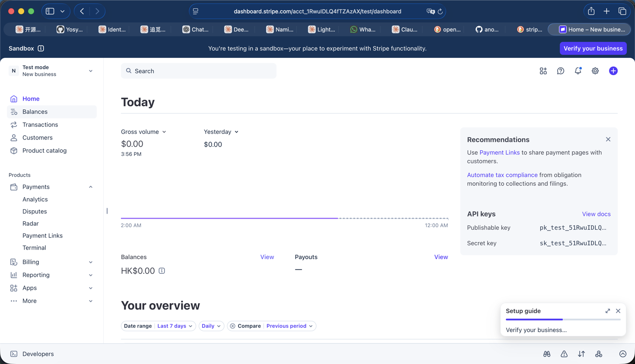The image size is (635, 364).
Task: Click the Verify your business button
Action: [x=593, y=48]
